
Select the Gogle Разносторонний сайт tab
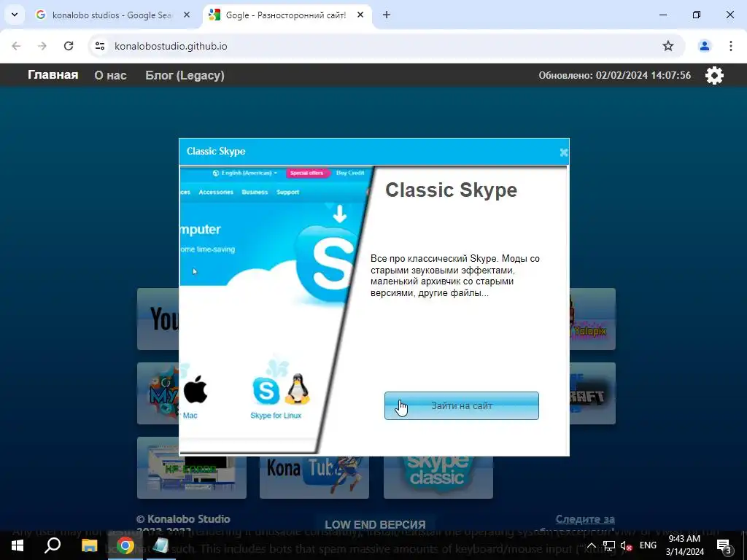click(x=285, y=15)
